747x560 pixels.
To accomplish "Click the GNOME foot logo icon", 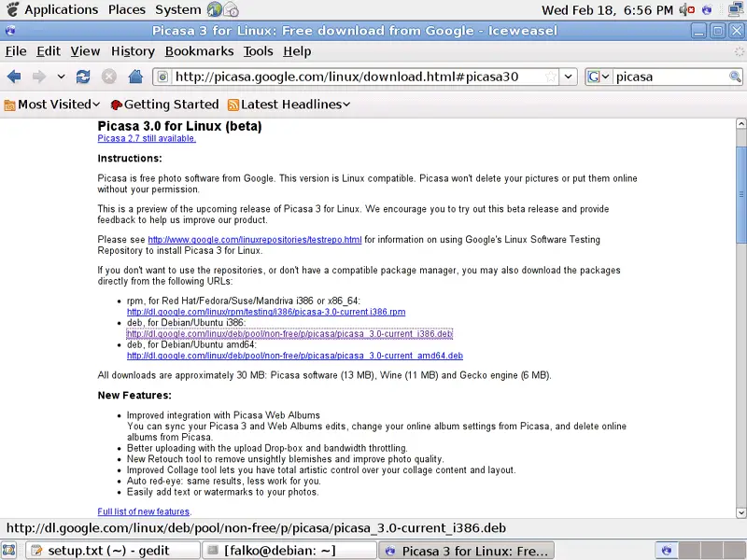I will click(x=13, y=9).
